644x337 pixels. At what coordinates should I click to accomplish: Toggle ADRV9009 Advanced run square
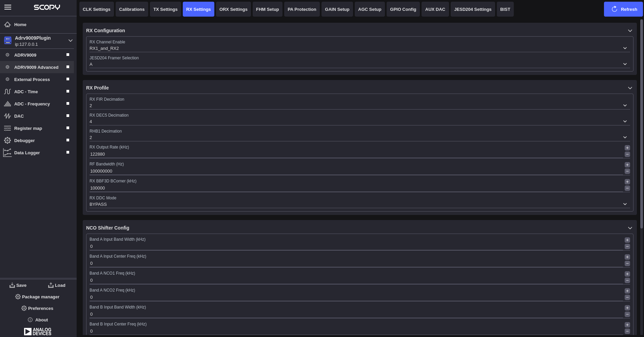click(68, 67)
